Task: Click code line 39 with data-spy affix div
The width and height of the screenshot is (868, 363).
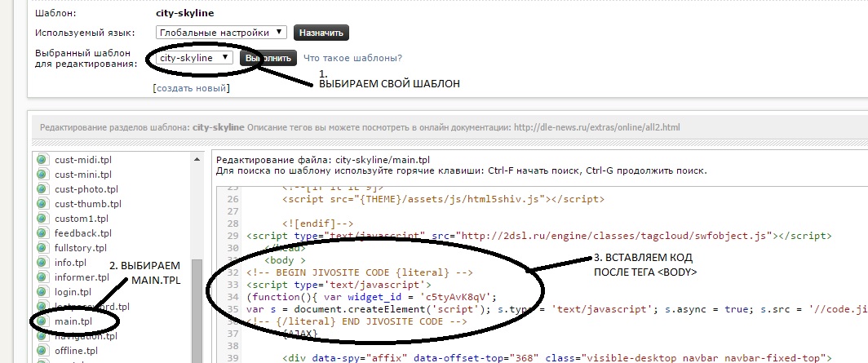Action: (557, 358)
